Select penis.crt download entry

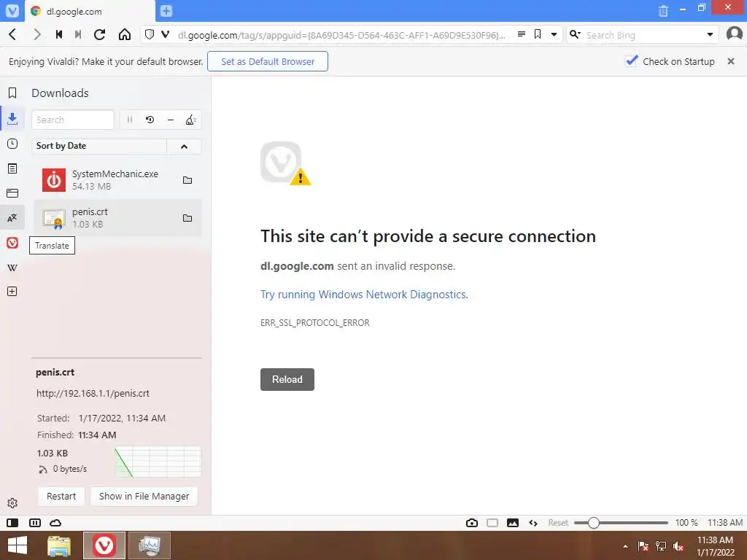117,218
